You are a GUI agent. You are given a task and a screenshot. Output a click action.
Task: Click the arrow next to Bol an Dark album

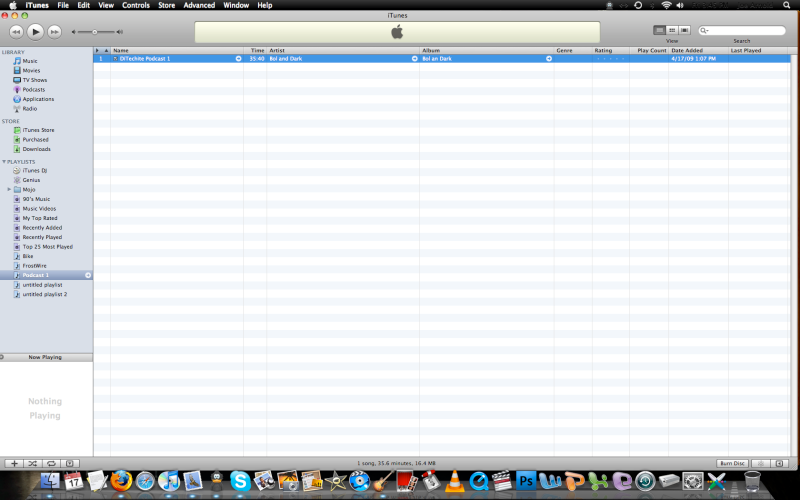(549, 59)
